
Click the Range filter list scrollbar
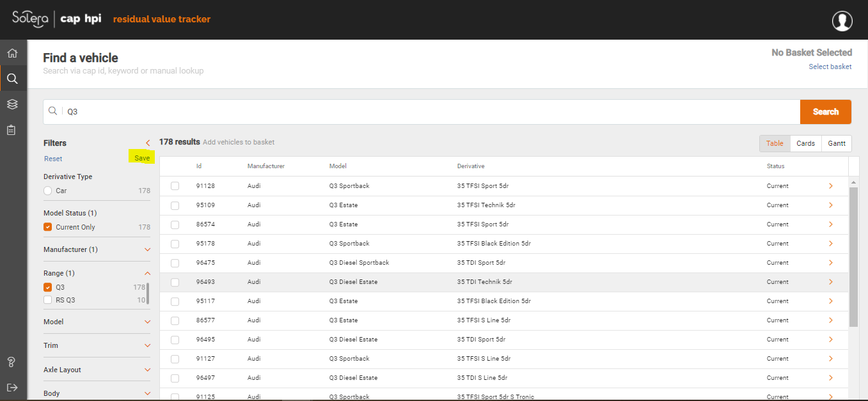(148, 293)
